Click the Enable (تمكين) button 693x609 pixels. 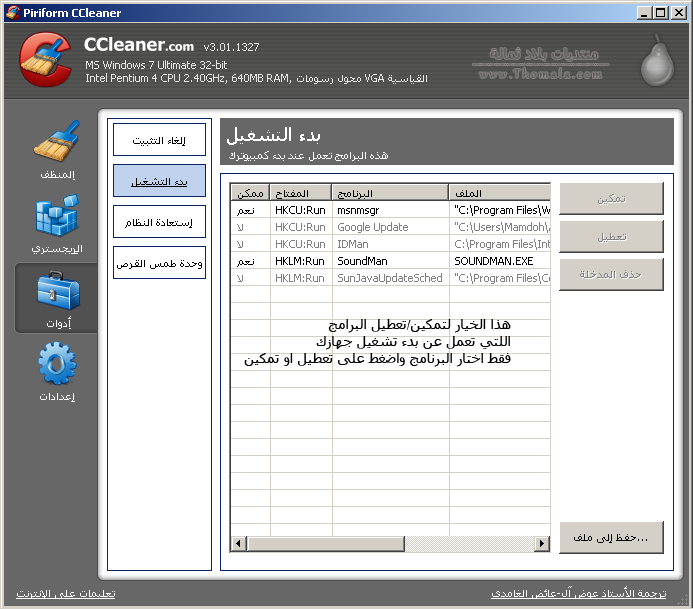tap(611, 199)
